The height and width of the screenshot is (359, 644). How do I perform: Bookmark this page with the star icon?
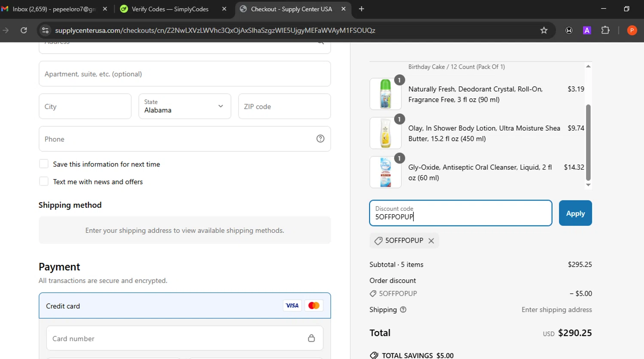tap(544, 30)
